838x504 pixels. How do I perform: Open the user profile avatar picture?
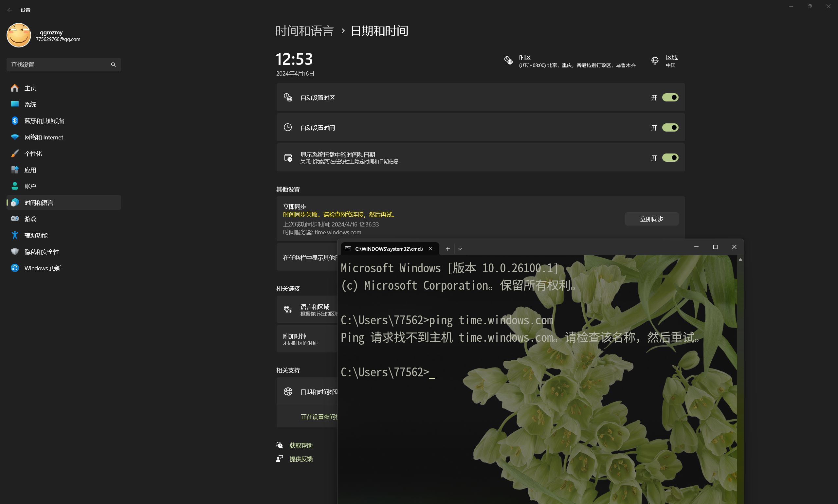pyautogui.click(x=19, y=35)
